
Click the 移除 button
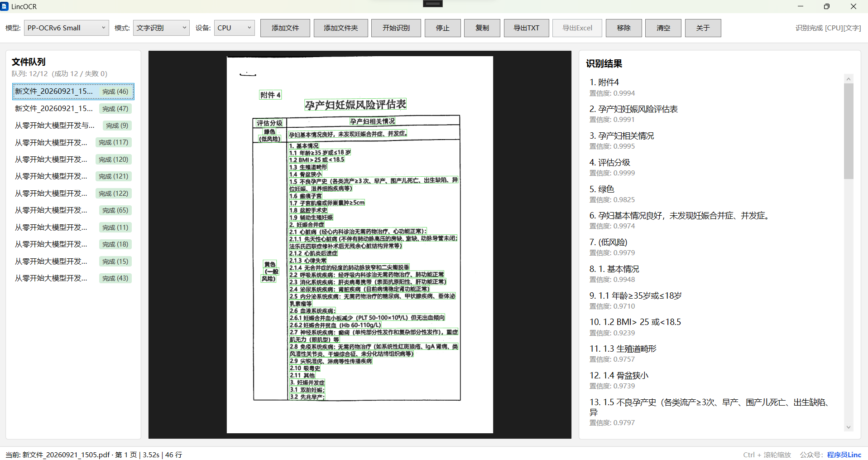pyautogui.click(x=624, y=28)
